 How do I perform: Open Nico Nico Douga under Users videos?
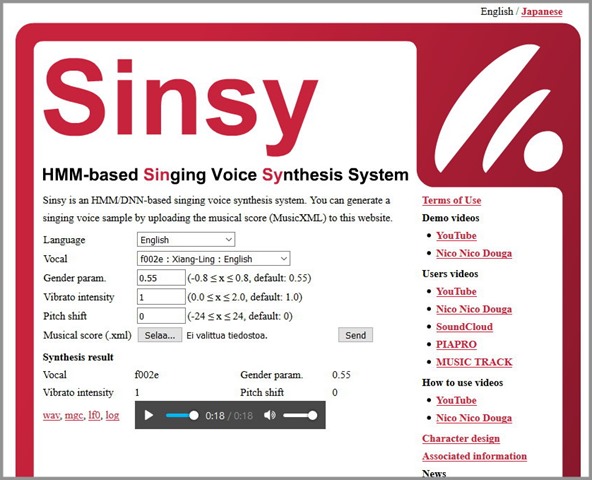coord(474,309)
